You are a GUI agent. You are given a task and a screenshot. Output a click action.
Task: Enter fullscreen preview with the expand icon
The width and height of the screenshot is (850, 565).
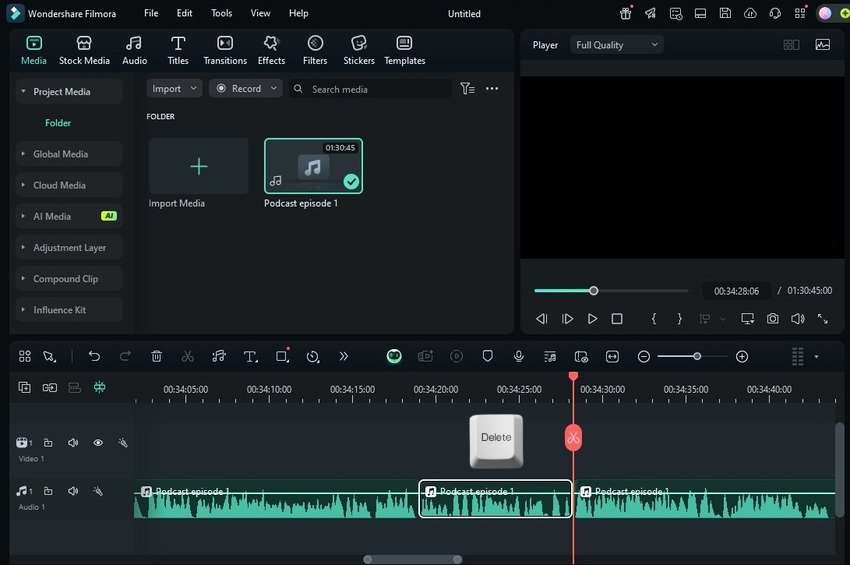click(822, 319)
